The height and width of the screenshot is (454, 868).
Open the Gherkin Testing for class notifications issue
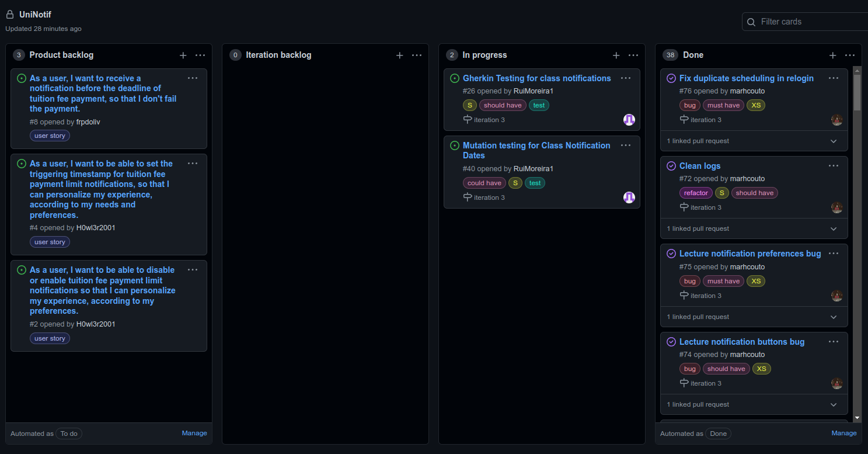536,78
